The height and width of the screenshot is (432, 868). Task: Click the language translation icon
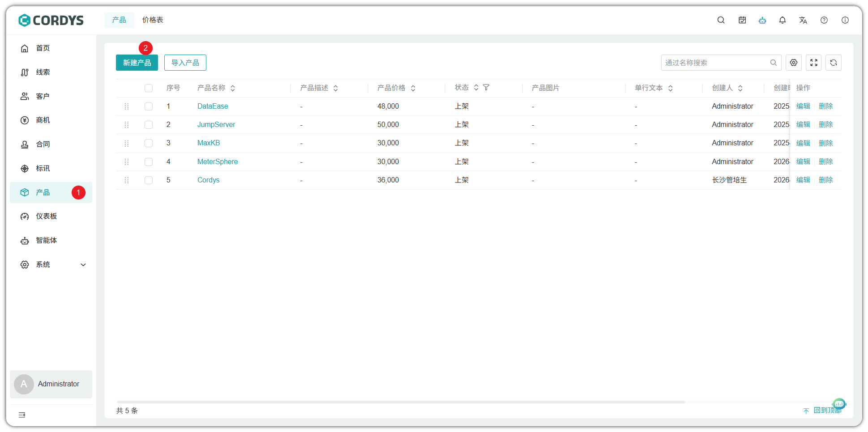(803, 20)
